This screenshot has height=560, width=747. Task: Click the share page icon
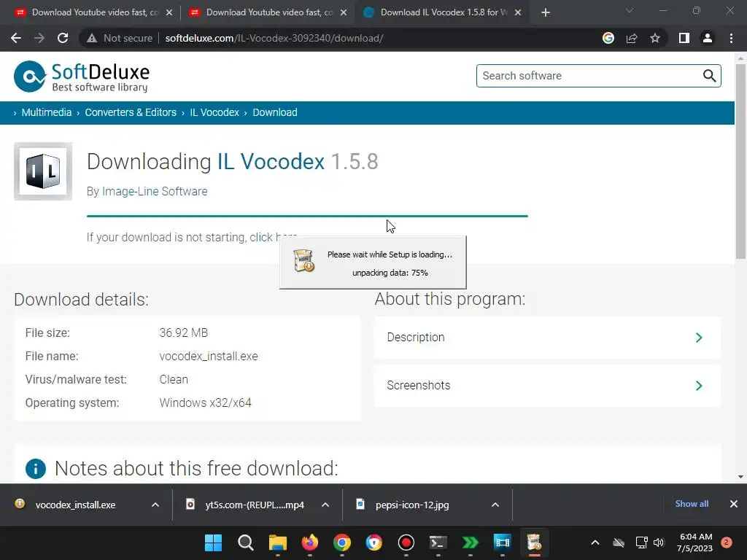click(632, 38)
